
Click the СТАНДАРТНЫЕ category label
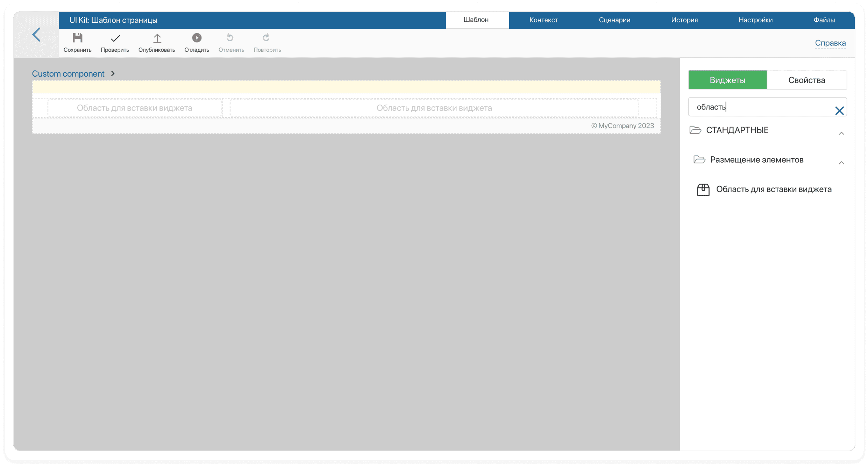[737, 130]
